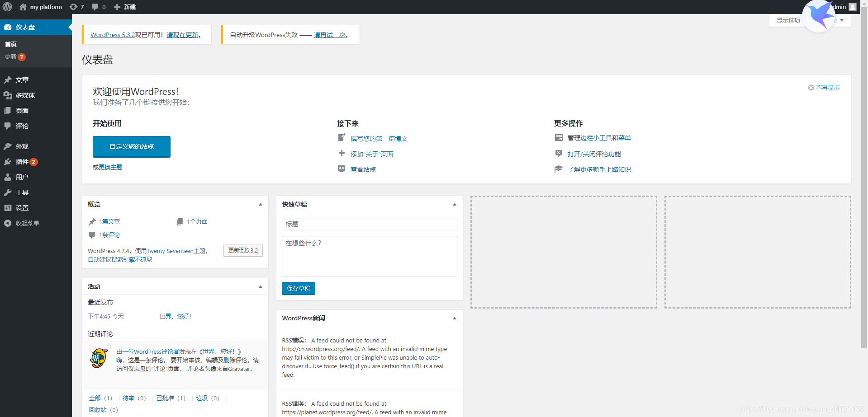Click the graduation cap learn-more icon
The width and height of the screenshot is (868, 417).
point(559,169)
